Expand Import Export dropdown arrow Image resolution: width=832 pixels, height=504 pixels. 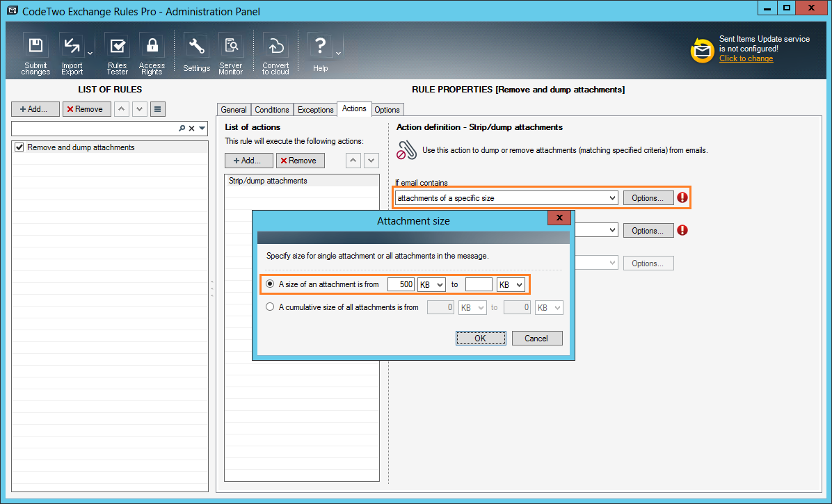[90, 53]
